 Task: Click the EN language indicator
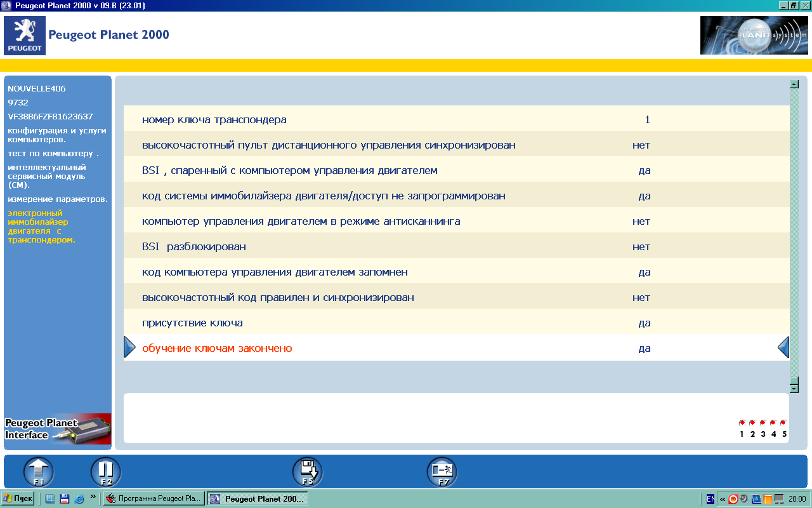click(x=710, y=498)
